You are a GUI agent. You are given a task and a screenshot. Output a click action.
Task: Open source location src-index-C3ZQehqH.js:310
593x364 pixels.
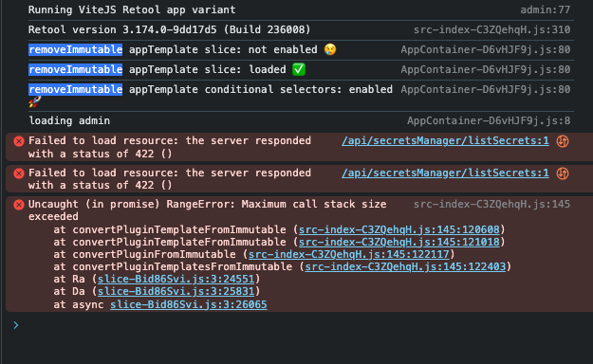491,30
